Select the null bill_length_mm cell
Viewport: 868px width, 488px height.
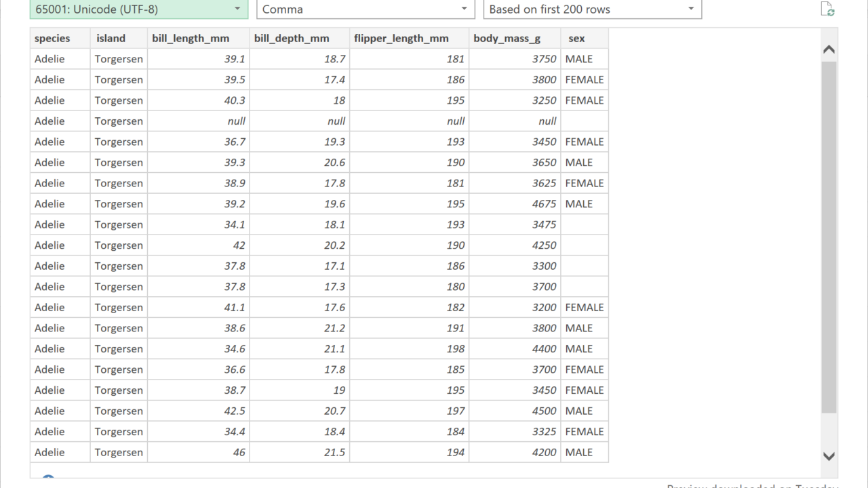(x=198, y=121)
